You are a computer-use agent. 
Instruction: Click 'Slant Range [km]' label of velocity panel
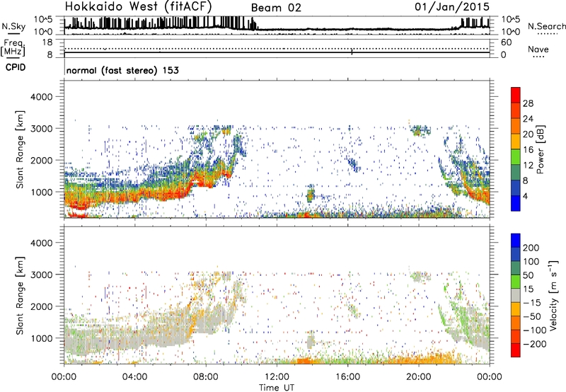20,295
